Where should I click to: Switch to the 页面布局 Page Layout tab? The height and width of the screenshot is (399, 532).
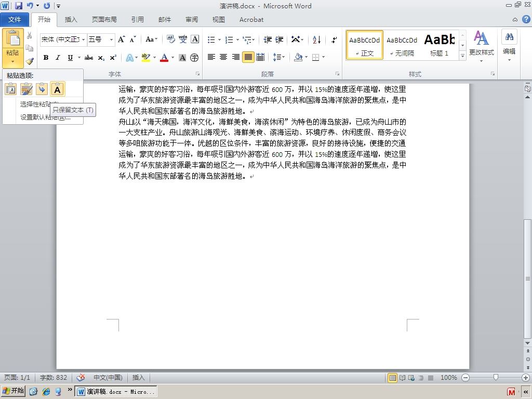click(104, 20)
